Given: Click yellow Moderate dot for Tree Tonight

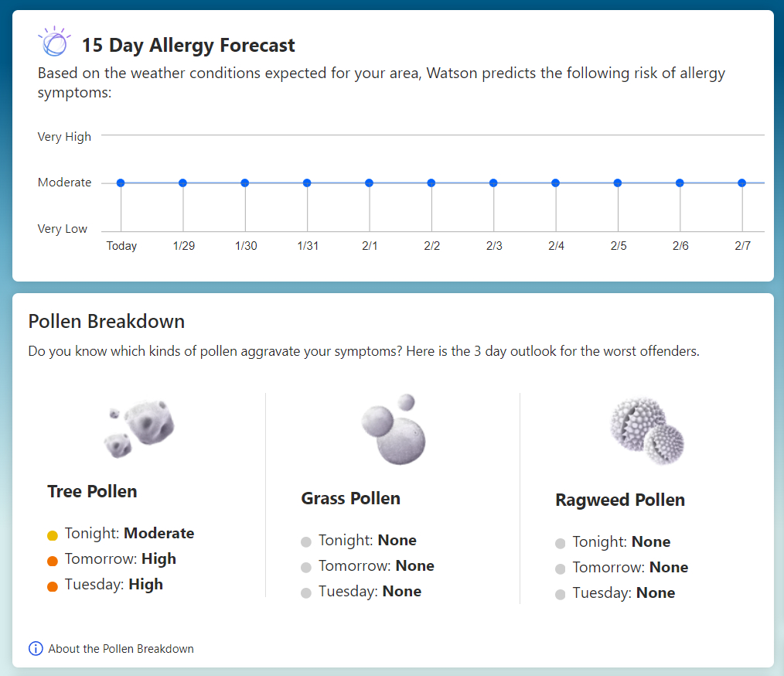Looking at the screenshot, I should tap(53, 534).
